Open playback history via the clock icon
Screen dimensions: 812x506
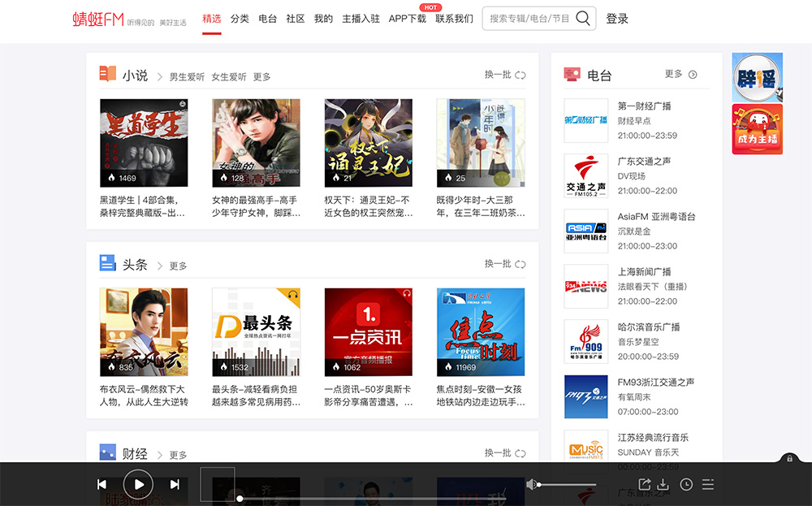click(686, 484)
